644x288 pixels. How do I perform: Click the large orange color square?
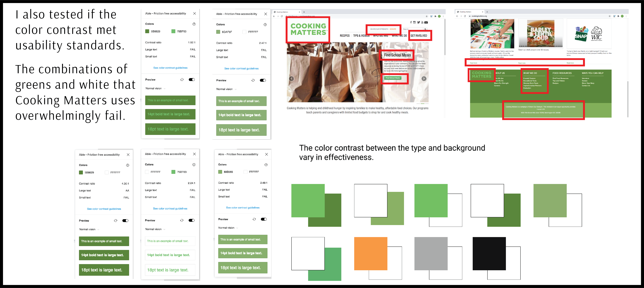[371, 254]
